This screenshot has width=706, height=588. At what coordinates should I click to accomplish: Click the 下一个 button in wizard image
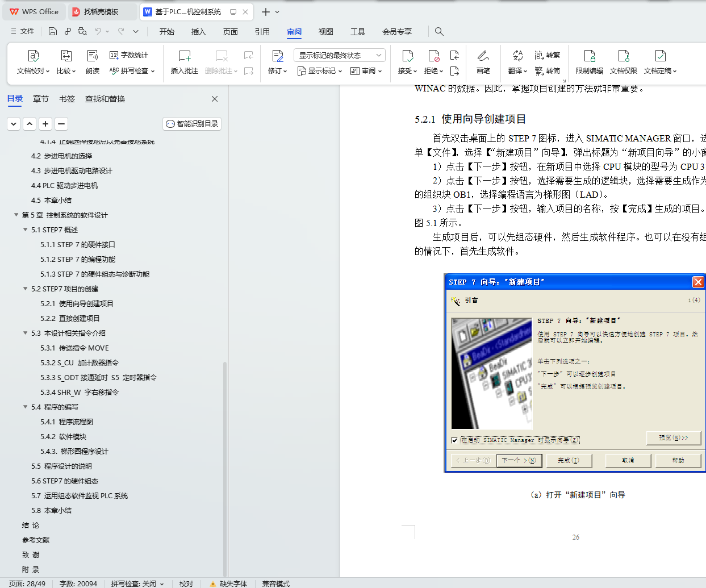tap(519, 460)
